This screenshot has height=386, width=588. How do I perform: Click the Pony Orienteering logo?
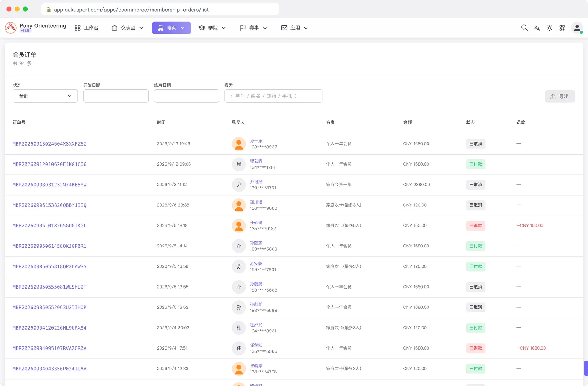pos(36,28)
